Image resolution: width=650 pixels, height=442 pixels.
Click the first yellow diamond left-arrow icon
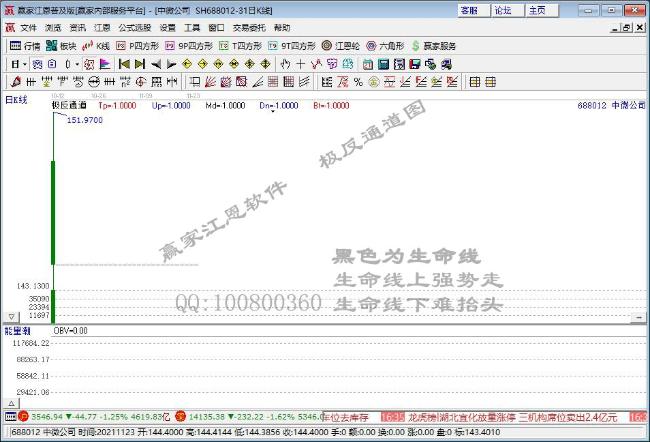click(x=187, y=64)
